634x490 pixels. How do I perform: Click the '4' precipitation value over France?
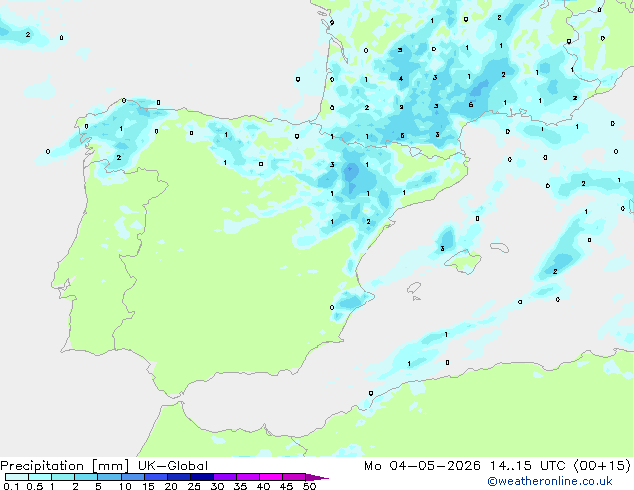[x=401, y=78]
